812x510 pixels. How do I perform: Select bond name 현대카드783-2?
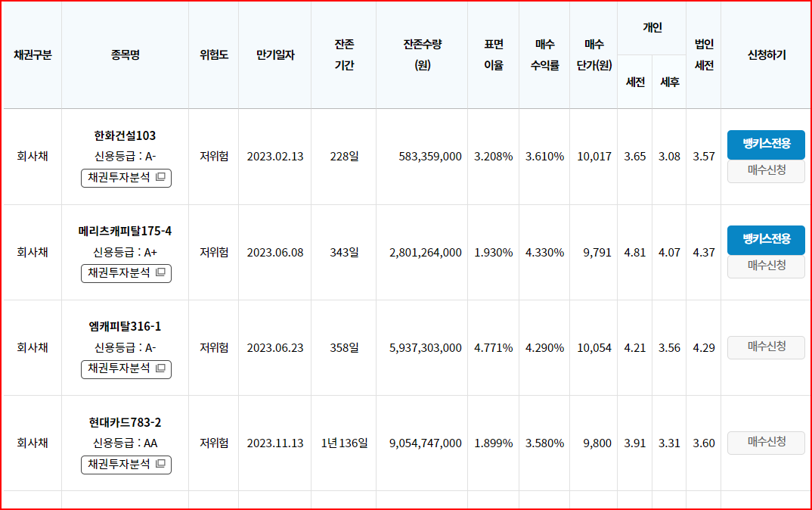pyautogui.click(x=125, y=422)
